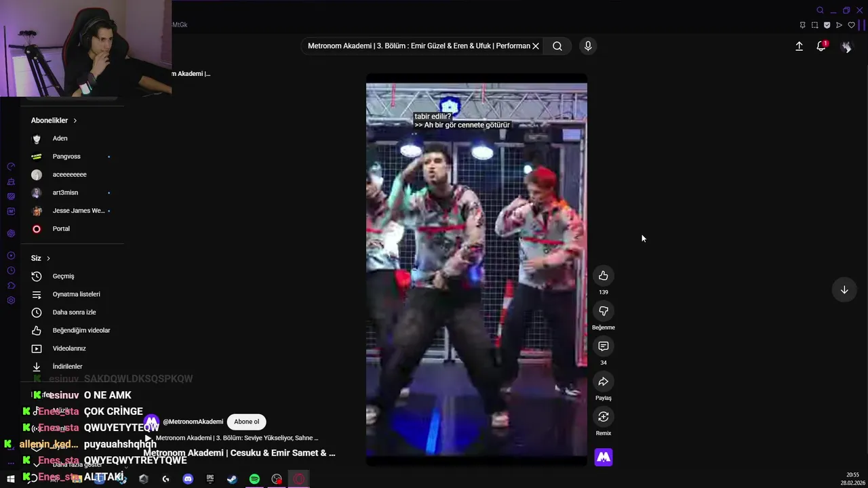Image resolution: width=868 pixels, height=488 pixels.
Task: Click the browser send flow arrow icon
Action: click(x=839, y=25)
